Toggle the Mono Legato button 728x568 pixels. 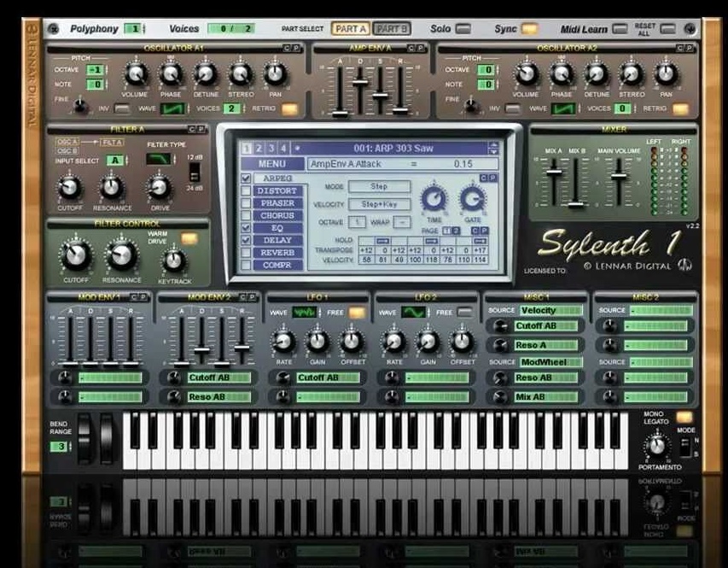[x=684, y=417]
